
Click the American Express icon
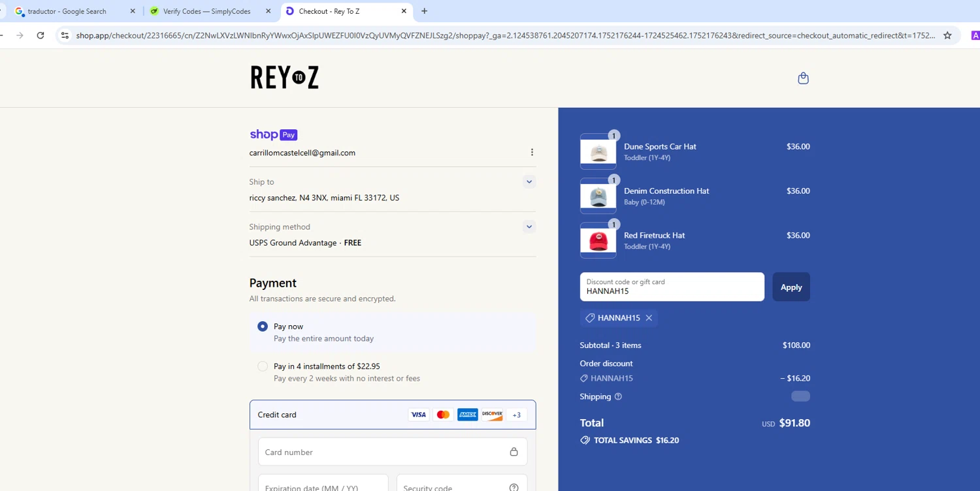point(468,415)
